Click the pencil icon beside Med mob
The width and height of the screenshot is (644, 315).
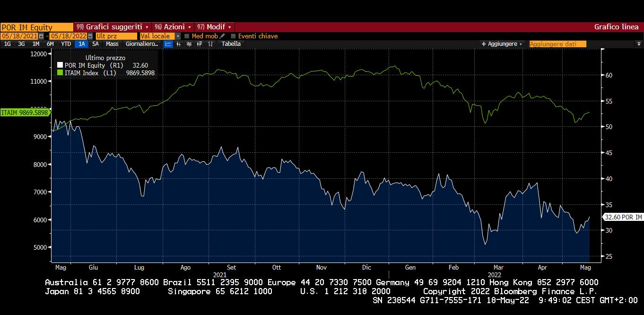pyautogui.click(x=222, y=36)
